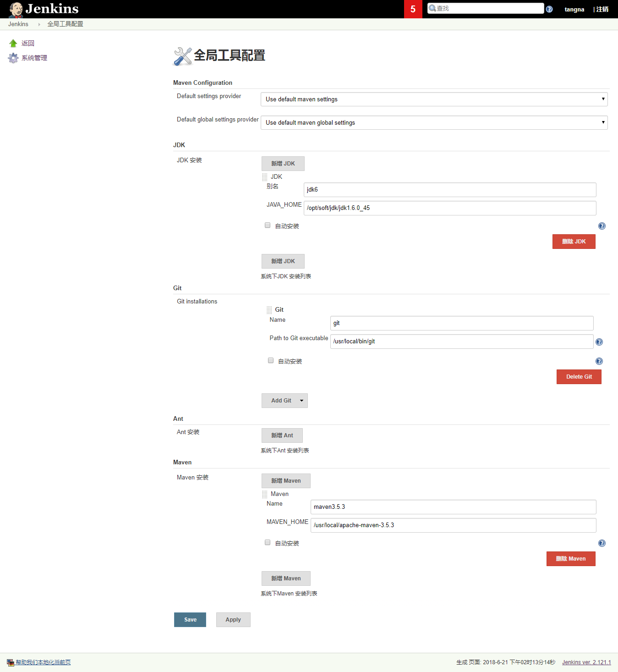This screenshot has height=672, width=618.
Task: Click the 系统下Ant 安装列表 text
Action: coord(285,451)
